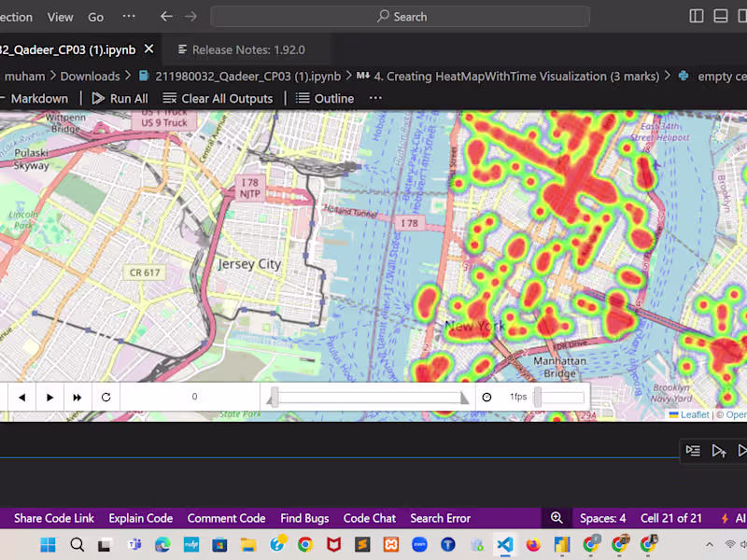Navigate back with the left arrow

coord(166,17)
